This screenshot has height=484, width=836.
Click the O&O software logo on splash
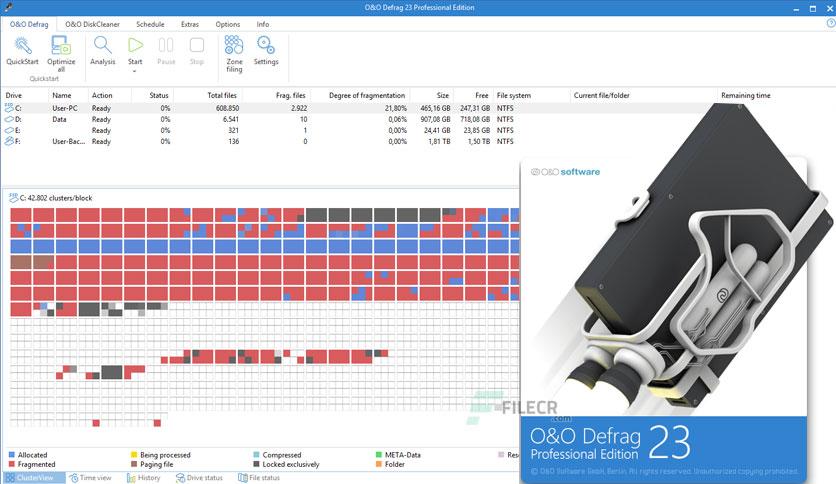pyautogui.click(x=565, y=172)
